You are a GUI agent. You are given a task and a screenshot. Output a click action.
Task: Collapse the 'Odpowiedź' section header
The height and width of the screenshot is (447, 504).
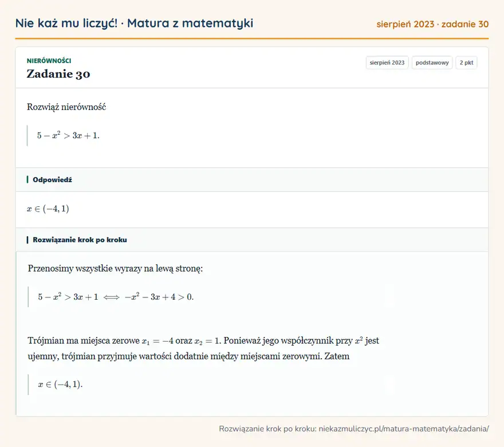pyautogui.click(x=252, y=179)
